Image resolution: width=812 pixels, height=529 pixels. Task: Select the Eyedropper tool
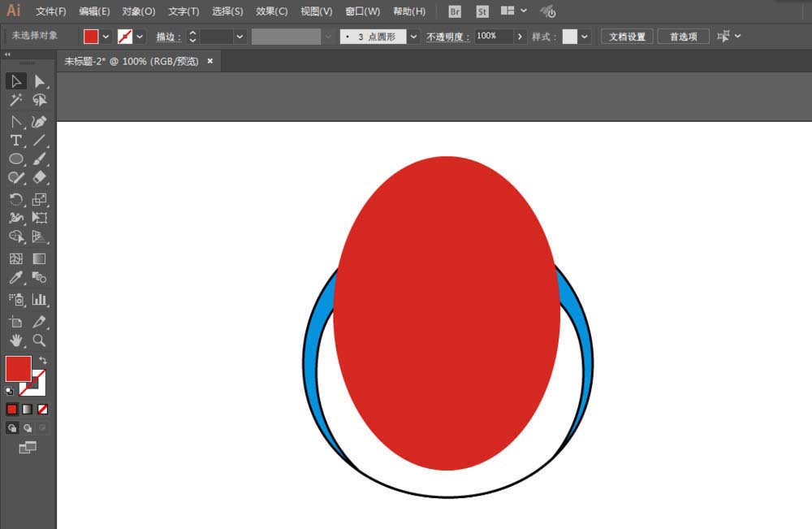pyautogui.click(x=16, y=278)
